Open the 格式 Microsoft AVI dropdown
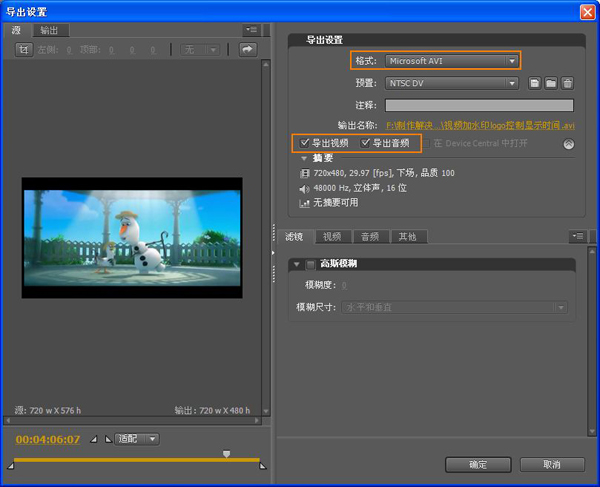 point(452,61)
